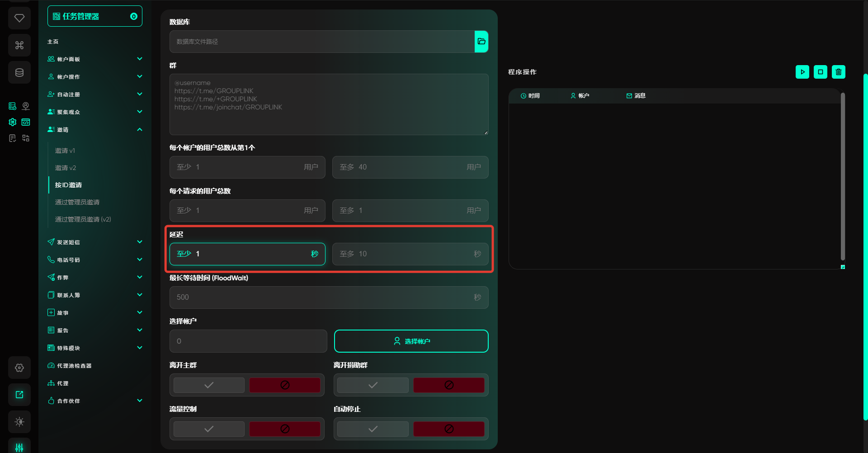Click the 选择帐户 button

tap(411, 341)
